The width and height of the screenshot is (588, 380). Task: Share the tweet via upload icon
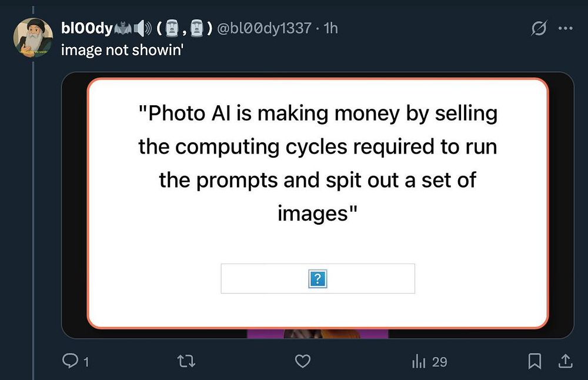(x=566, y=361)
